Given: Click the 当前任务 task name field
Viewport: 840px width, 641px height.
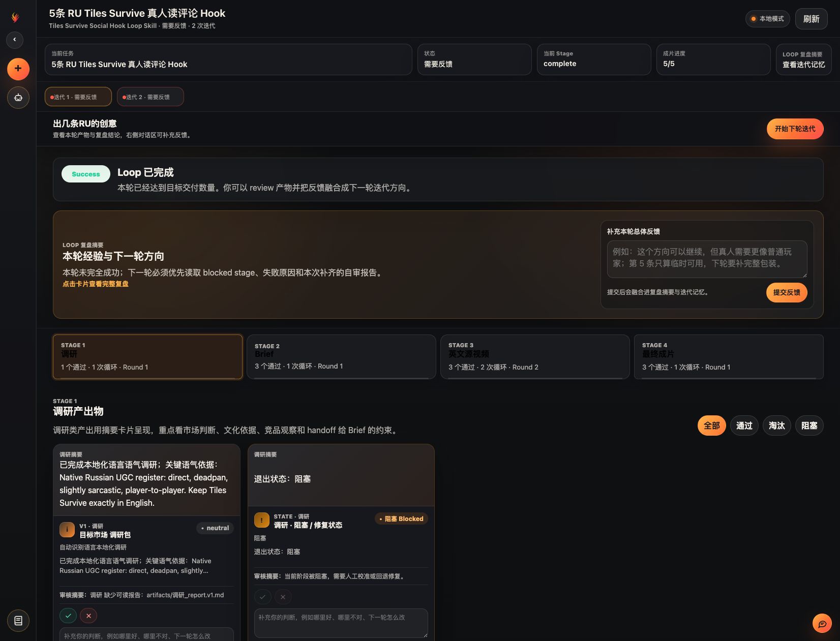Looking at the screenshot, I should pyautogui.click(x=228, y=59).
